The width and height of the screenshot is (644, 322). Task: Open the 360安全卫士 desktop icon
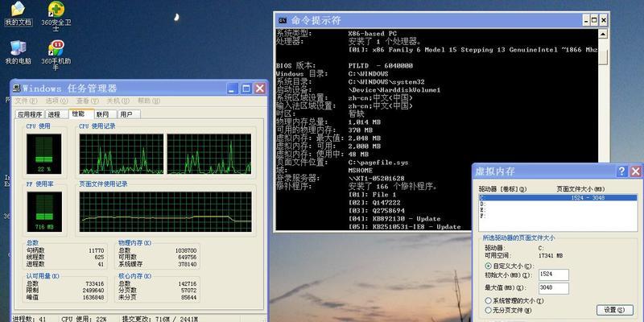point(56,15)
